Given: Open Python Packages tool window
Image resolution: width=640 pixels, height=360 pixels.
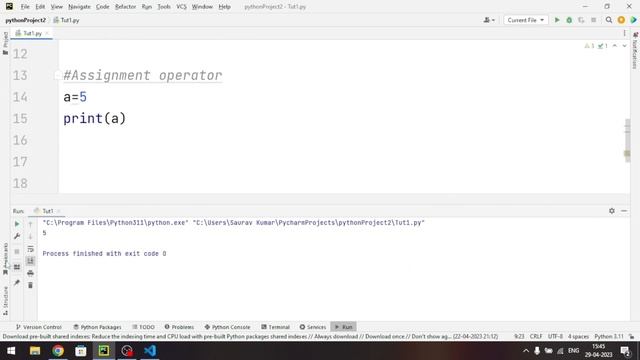Looking at the screenshot, I should point(98,327).
